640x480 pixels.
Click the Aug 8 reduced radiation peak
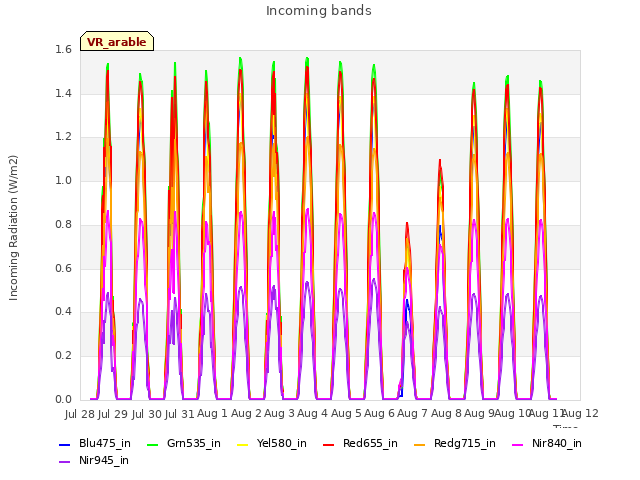pyautogui.click(x=440, y=161)
